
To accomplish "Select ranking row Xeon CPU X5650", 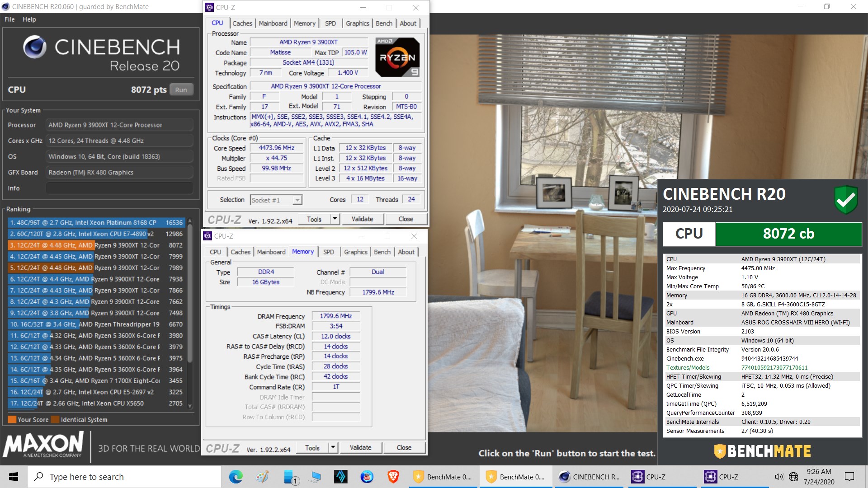I will [x=97, y=403].
